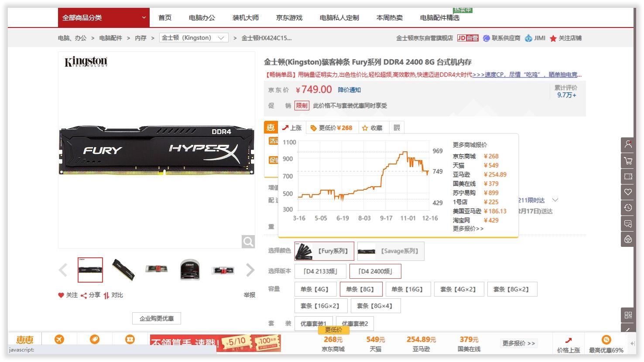Open the 本周热卖 nav tab
The image size is (644, 362).
390,17
